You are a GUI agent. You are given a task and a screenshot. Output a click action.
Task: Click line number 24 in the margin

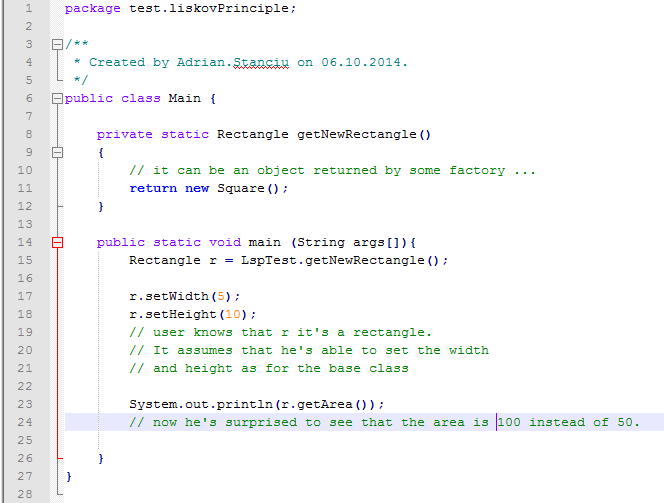25,422
